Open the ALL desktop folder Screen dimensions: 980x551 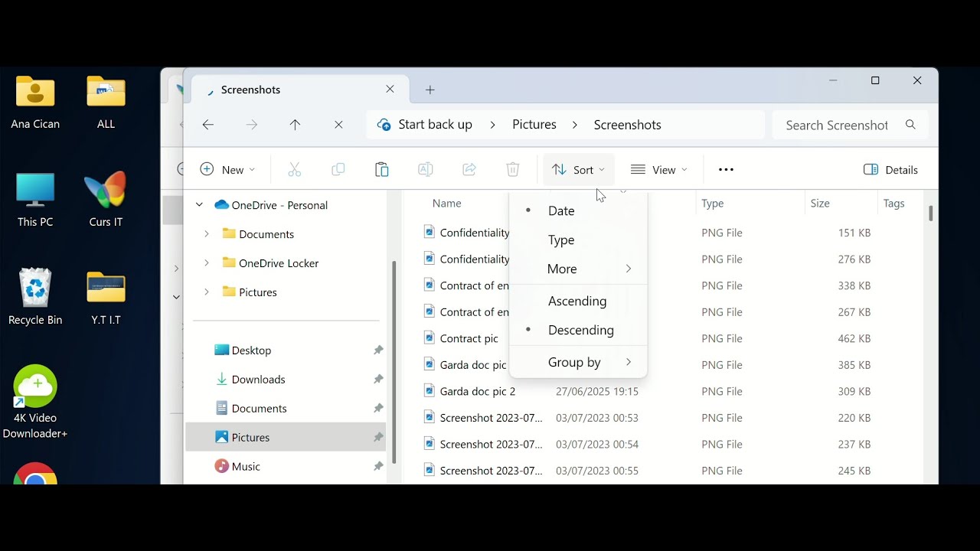(x=106, y=103)
